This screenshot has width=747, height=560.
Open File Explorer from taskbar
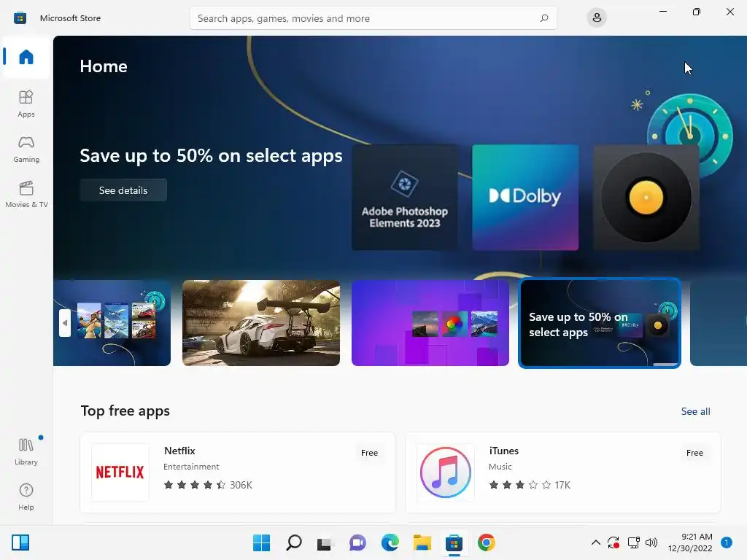coord(422,542)
